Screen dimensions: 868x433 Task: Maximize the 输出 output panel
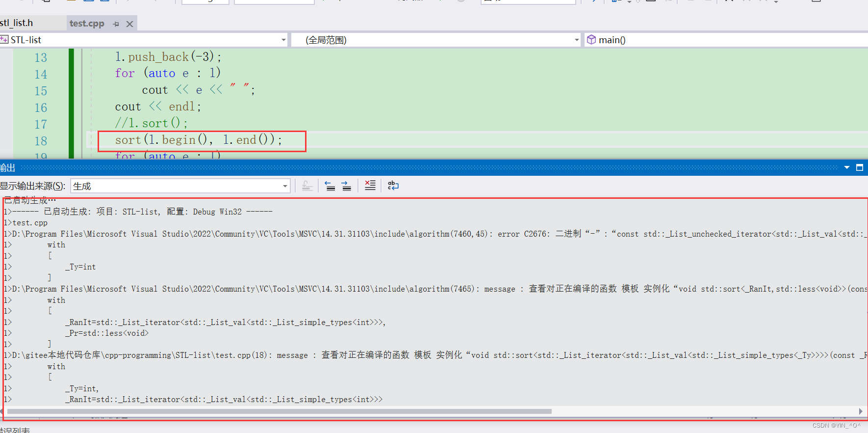(860, 167)
